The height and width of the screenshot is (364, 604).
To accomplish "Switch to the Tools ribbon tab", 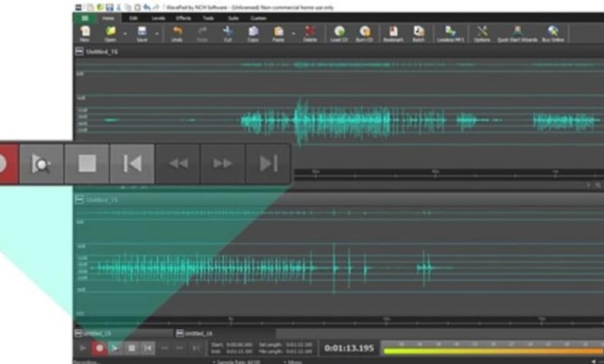I will (208, 18).
